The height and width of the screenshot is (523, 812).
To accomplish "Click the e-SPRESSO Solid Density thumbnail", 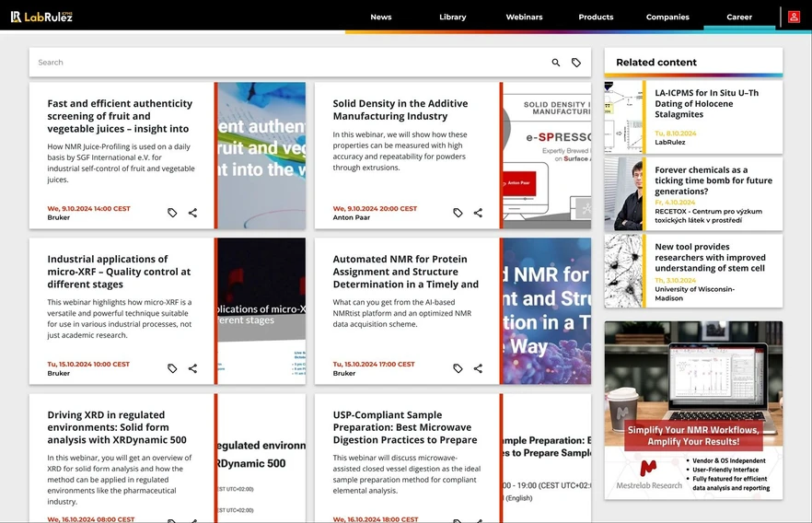I will 547,156.
